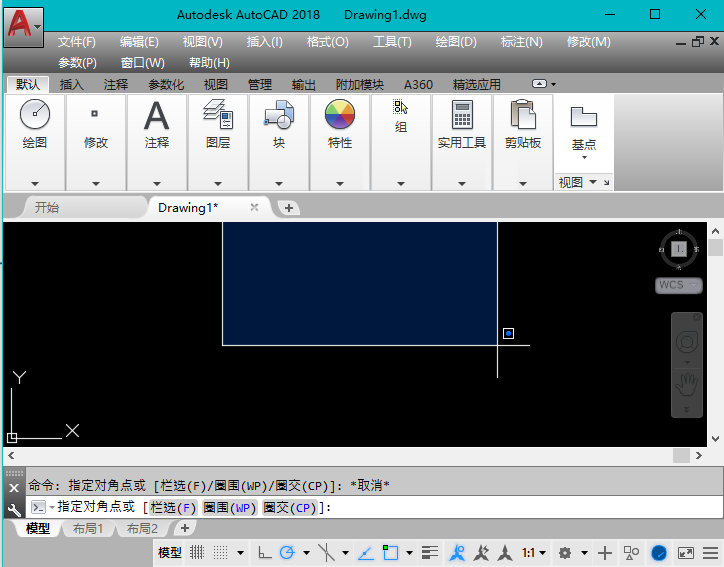Switch to the 参数化 ribbon tab
Screen dimensions: 724x567
point(166,85)
